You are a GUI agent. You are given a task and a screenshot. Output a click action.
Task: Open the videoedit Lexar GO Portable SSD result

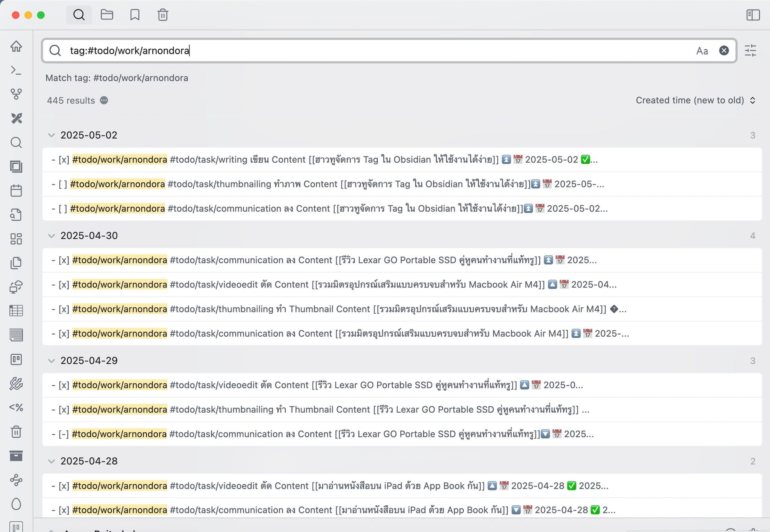click(x=402, y=385)
